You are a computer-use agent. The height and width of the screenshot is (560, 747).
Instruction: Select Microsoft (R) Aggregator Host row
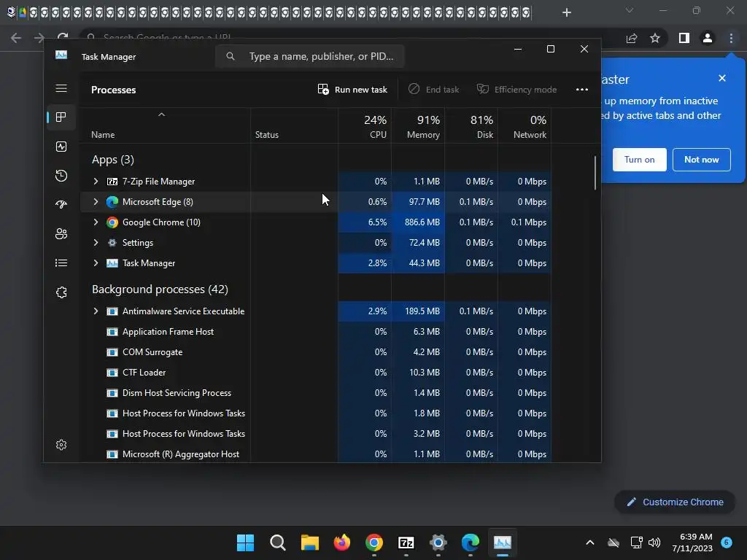[317, 454]
